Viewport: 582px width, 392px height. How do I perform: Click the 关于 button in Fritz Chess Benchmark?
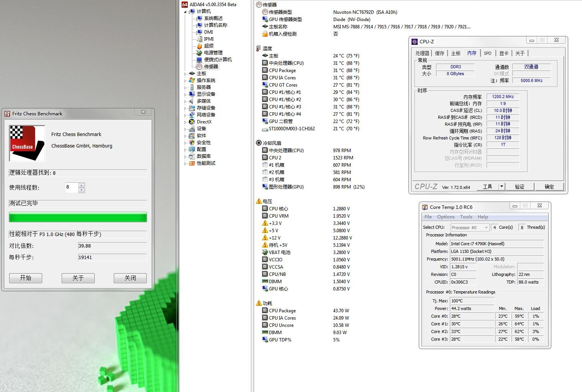78,278
